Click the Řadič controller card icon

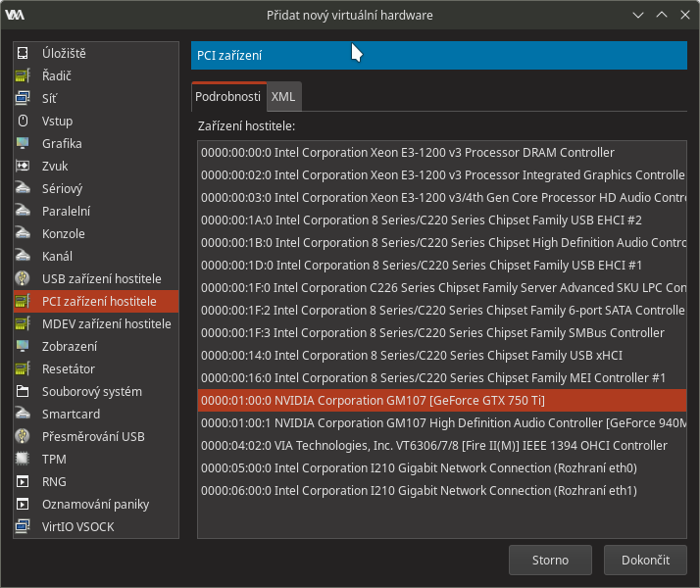[x=23, y=75]
